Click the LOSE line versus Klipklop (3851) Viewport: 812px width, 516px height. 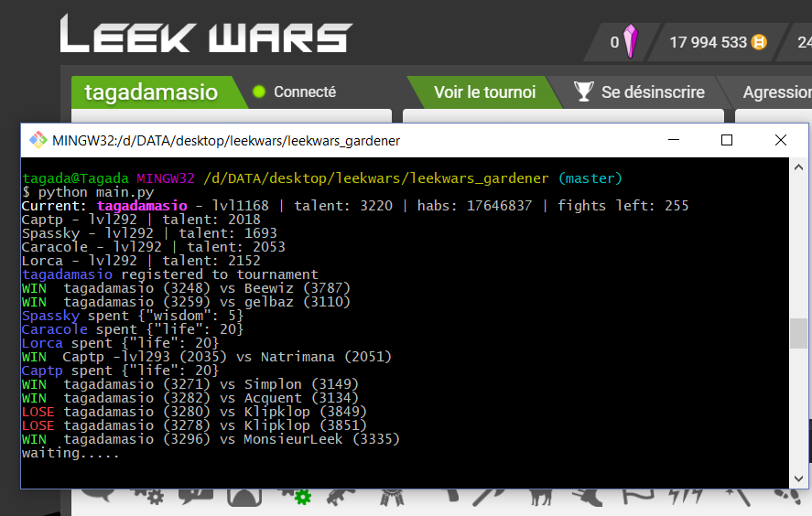[194, 425]
